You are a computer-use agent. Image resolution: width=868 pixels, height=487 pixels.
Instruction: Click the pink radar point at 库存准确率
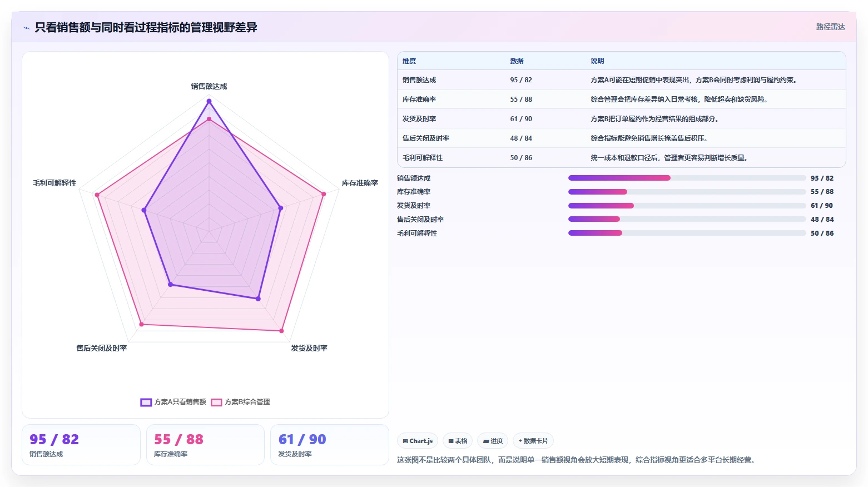[x=323, y=194]
